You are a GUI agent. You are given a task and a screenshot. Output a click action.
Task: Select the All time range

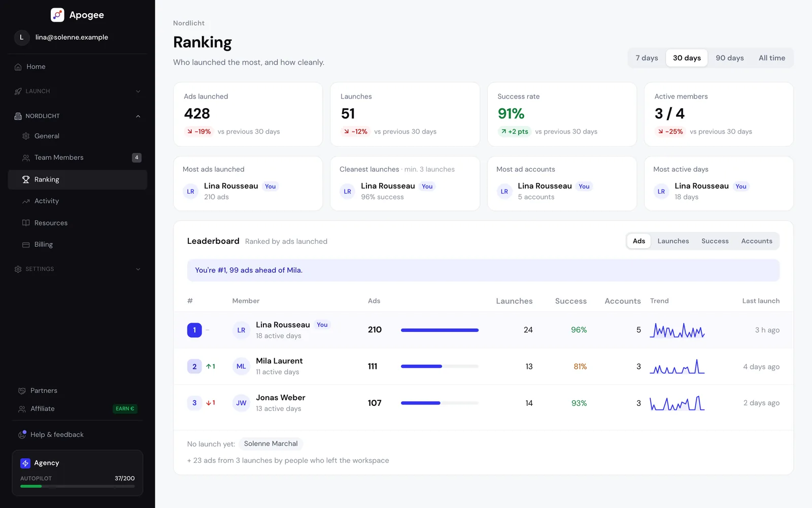tap(771, 58)
